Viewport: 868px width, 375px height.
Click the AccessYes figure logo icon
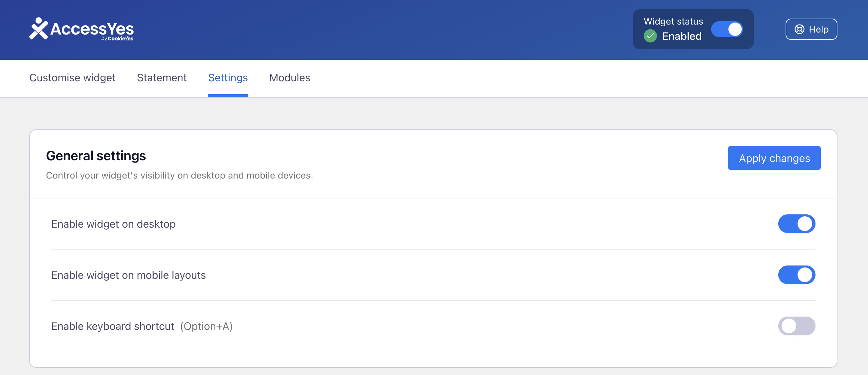(x=39, y=28)
